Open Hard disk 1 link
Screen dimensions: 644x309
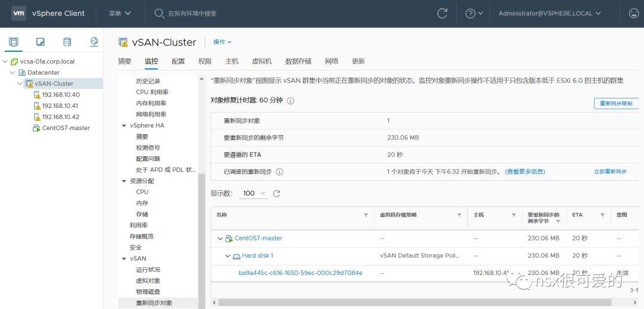click(x=258, y=255)
